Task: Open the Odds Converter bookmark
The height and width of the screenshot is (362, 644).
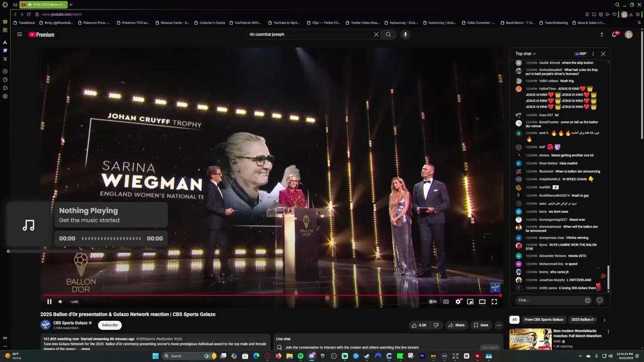Action: click(x=477, y=23)
